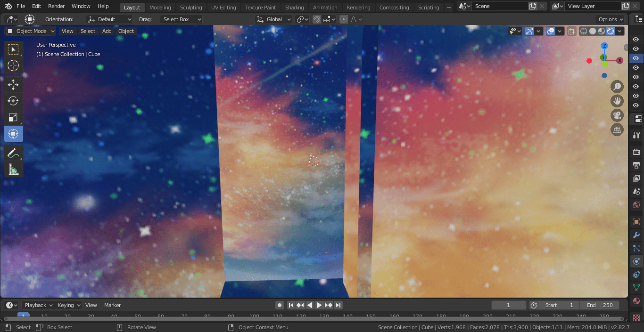Open the viewport Object menu
Image resolution: width=644 pixels, height=332 pixels.
[126, 31]
